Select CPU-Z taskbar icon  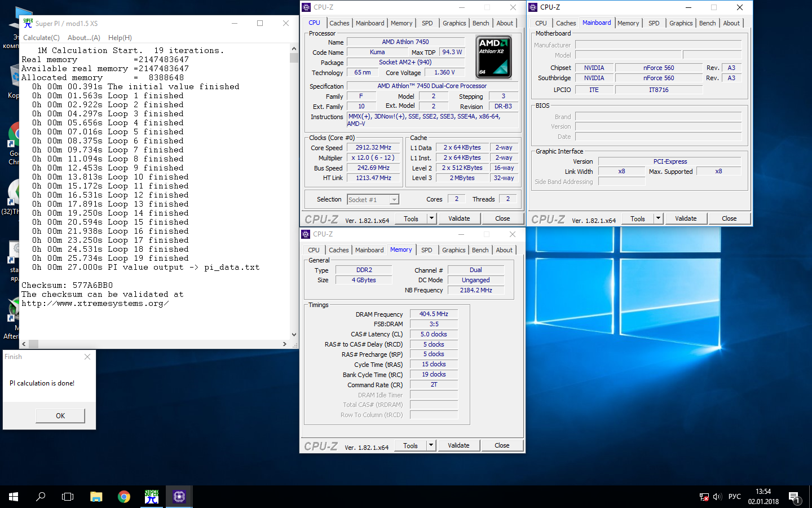179,497
